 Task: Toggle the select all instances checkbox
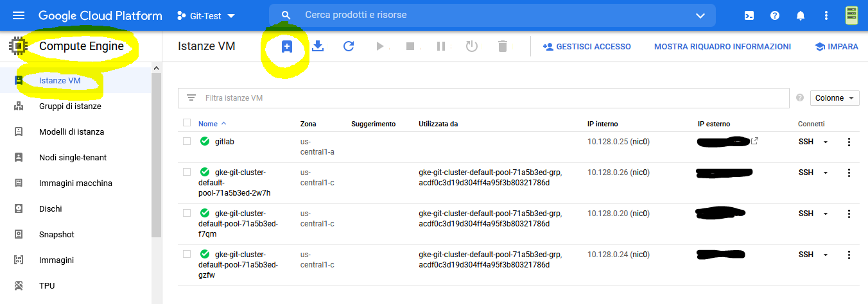187,123
